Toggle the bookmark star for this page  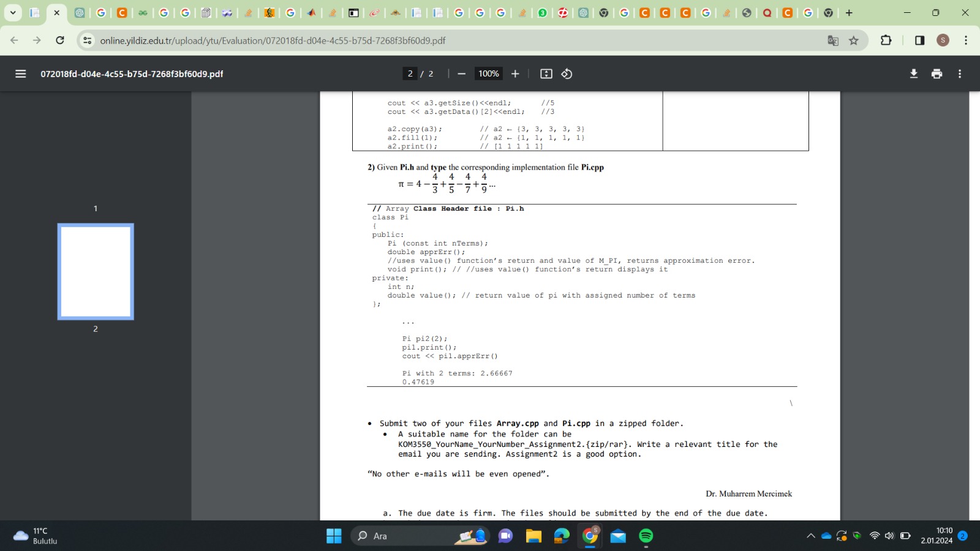pyautogui.click(x=853, y=40)
